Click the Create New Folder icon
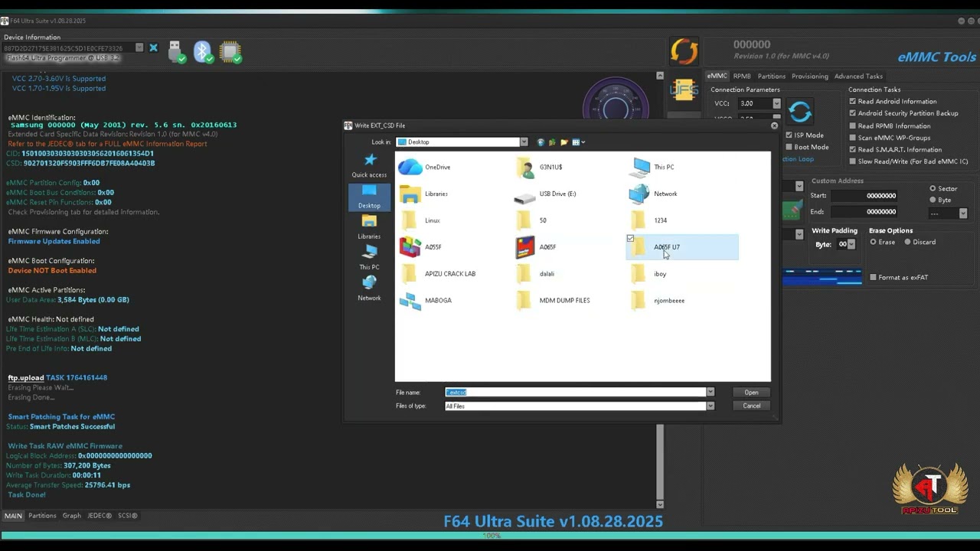980x551 pixels. pos(564,142)
